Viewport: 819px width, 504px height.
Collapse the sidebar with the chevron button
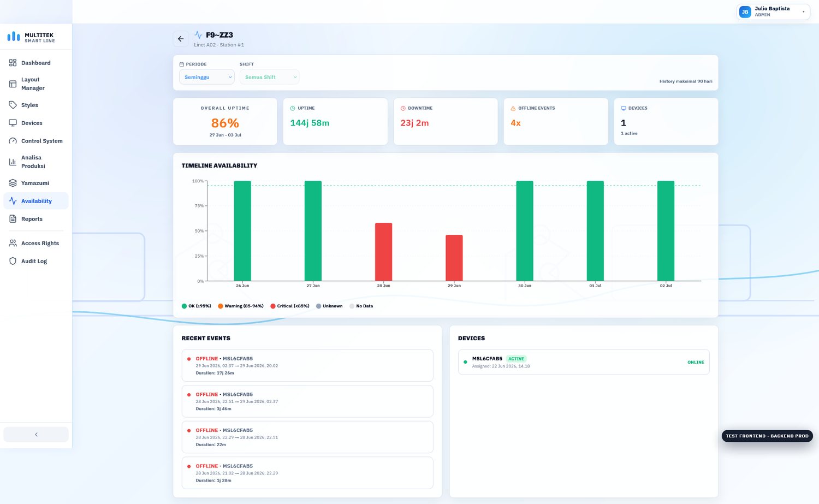point(36,435)
